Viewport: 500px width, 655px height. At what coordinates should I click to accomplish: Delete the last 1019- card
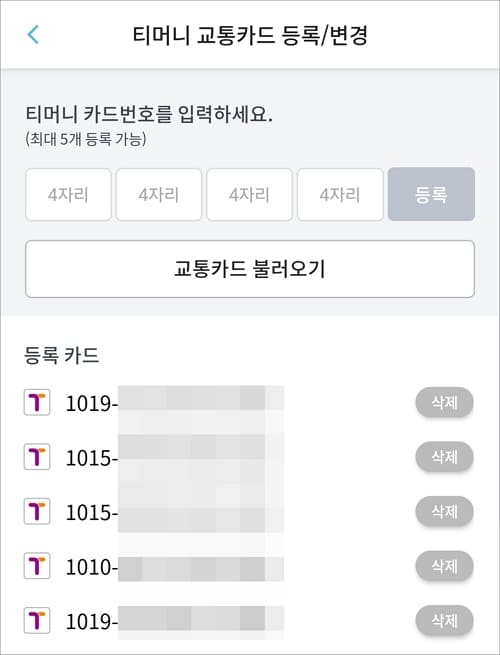[x=444, y=621]
